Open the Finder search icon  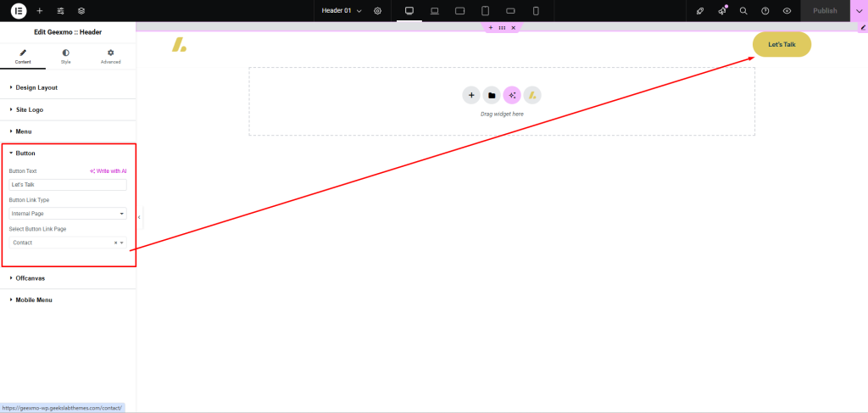(x=743, y=11)
